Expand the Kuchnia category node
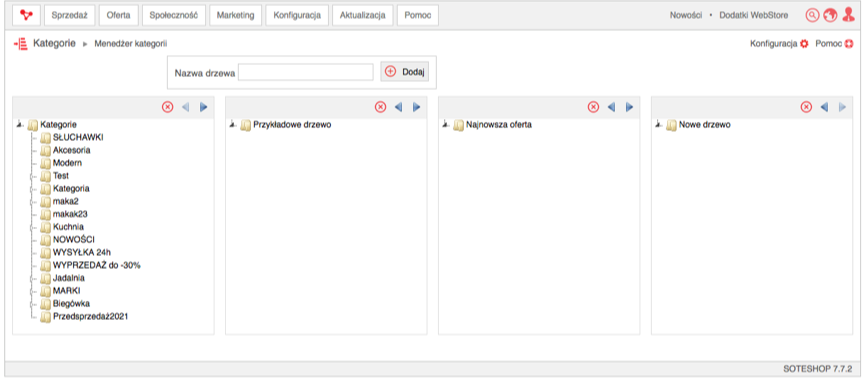Viewport: 864px width, 380px height. pos(33,227)
